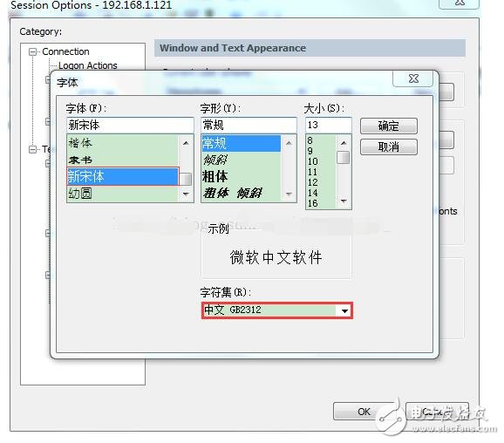Click size list scroll up arrow

(x=344, y=143)
